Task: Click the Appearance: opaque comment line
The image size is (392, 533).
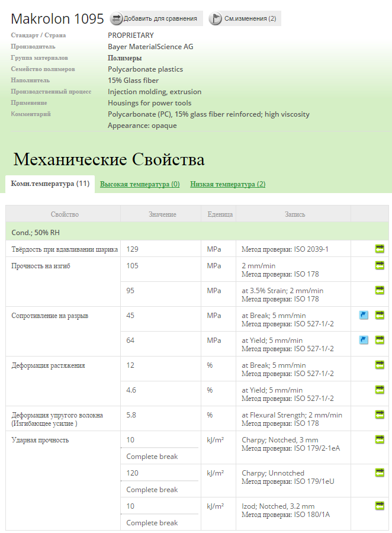Action: pos(143,126)
